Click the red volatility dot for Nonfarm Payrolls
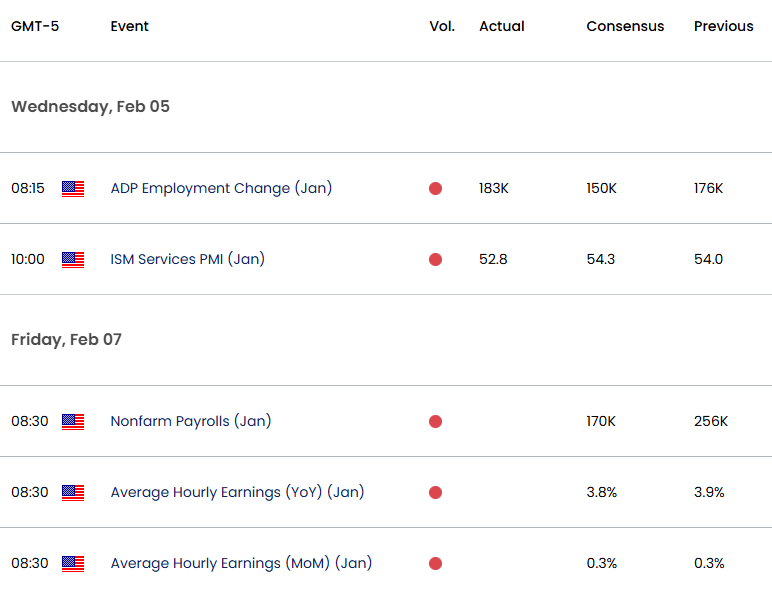The width and height of the screenshot is (772, 590). (x=435, y=422)
